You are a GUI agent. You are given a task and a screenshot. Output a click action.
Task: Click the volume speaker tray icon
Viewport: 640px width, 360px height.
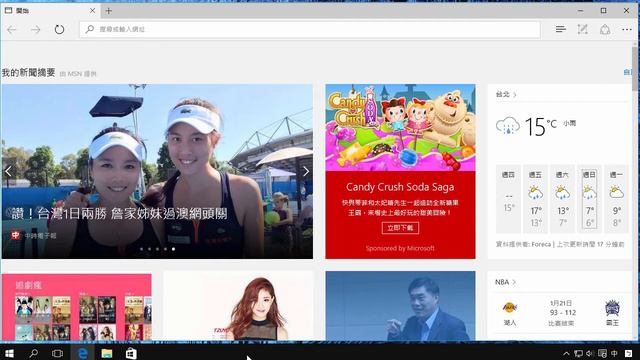590,353
